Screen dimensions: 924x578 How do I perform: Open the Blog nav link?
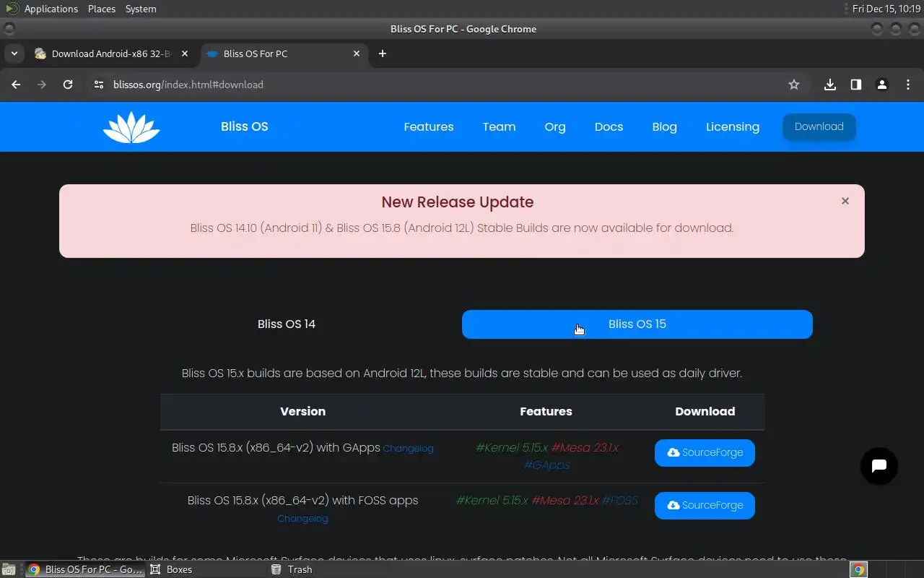coord(664,127)
